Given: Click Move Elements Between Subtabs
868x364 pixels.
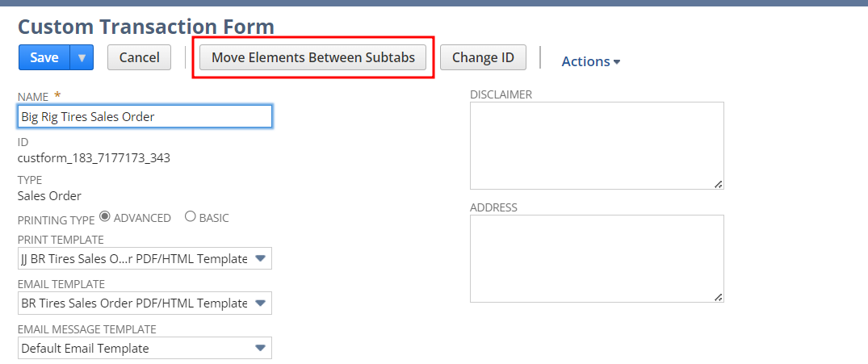Looking at the screenshot, I should (313, 57).
